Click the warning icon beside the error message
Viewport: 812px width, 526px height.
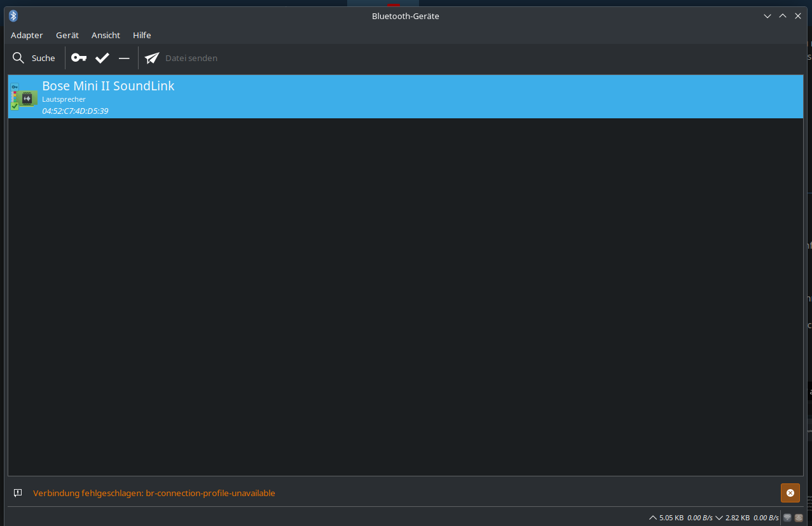18,493
